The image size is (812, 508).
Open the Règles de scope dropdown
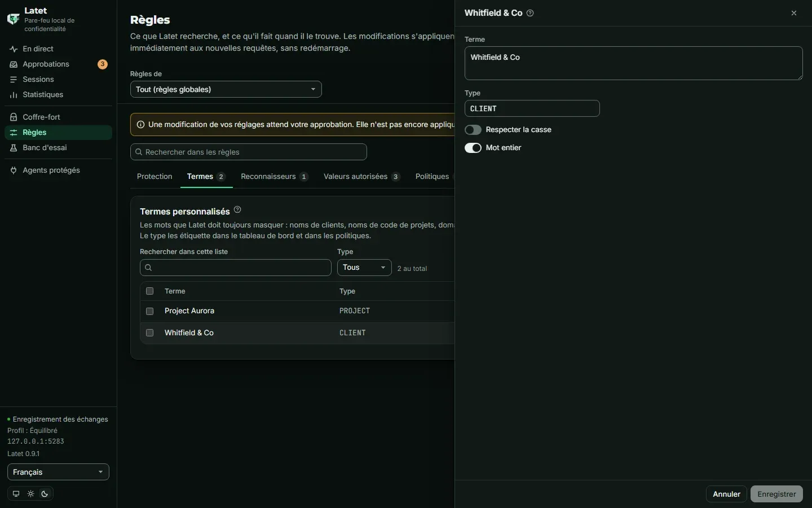[x=226, y=89]
